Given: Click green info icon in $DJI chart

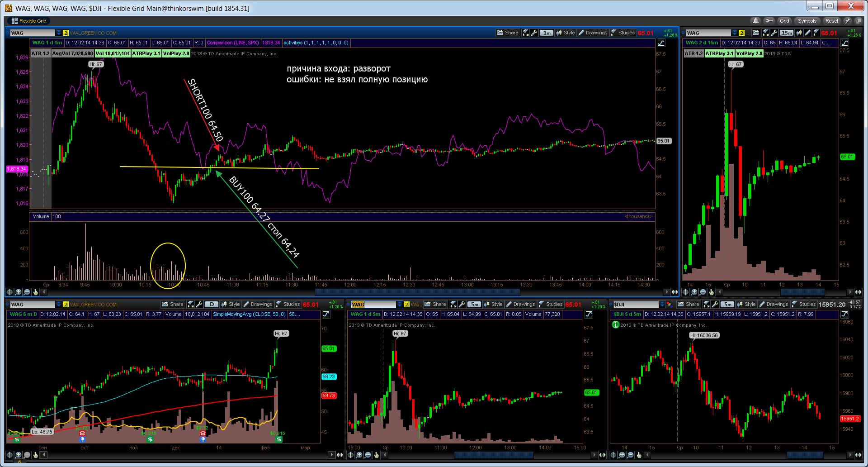Looking at the screenshot, I should point(615,324).
